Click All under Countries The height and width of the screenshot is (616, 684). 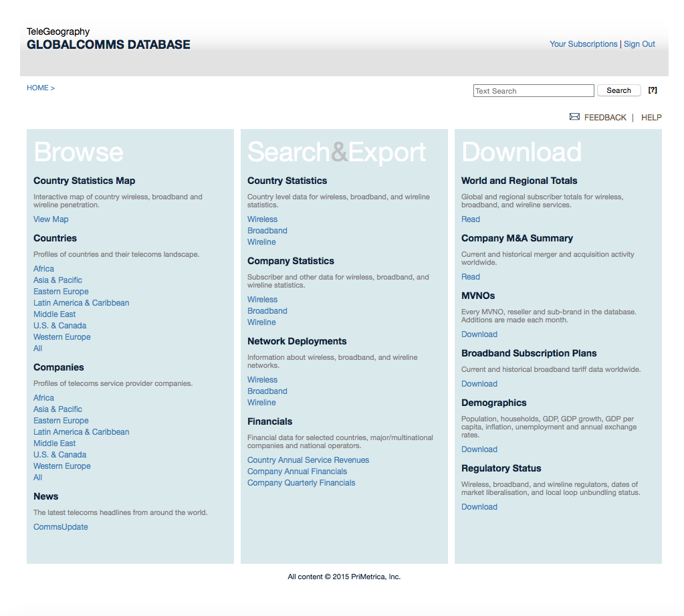tap(38, 348)
